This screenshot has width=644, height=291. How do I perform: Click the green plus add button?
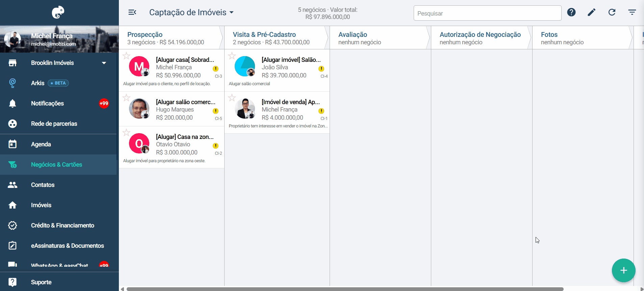[624, 270]
